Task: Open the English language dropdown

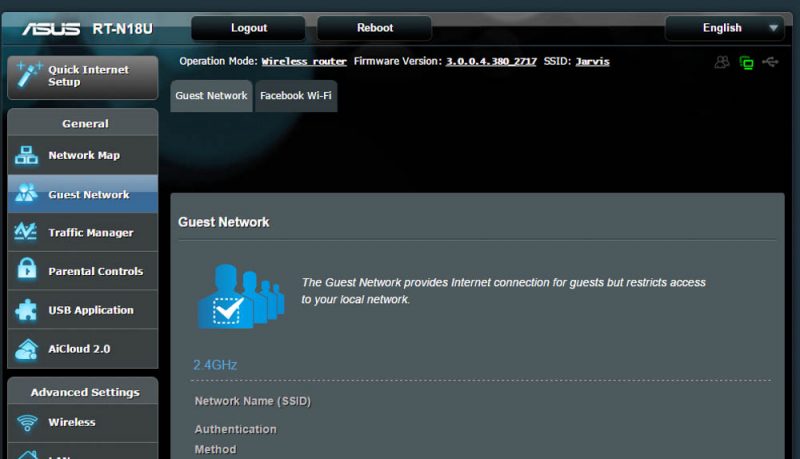Action: click(724, 28)
